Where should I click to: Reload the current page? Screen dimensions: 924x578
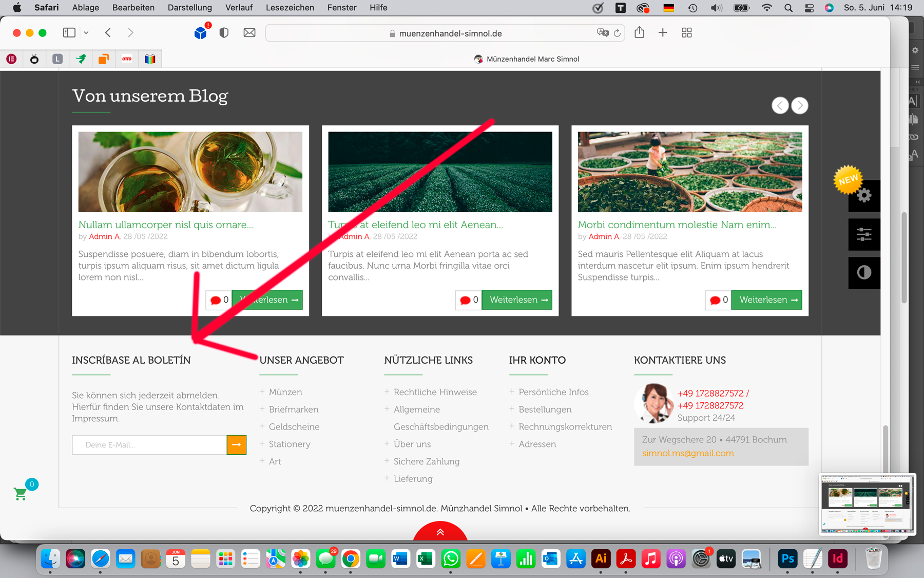point(617,33)
